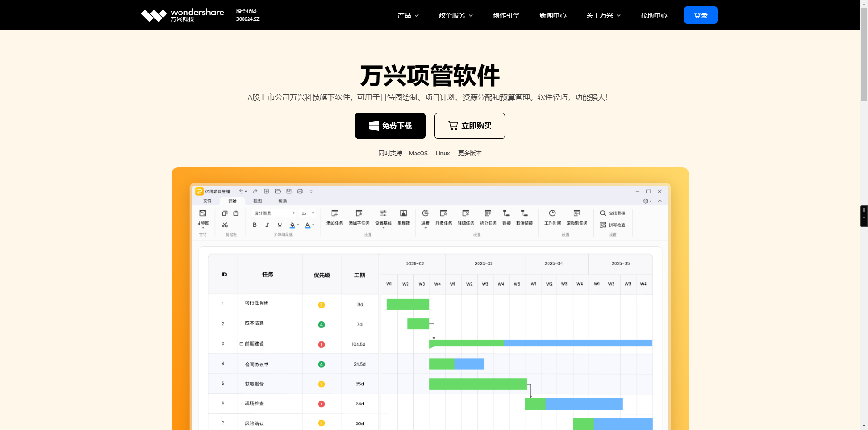Image resolution: width=868 pixels, height=430 pixels.
Task: Toggle bold formatting
Action: (x=255, y=225)
